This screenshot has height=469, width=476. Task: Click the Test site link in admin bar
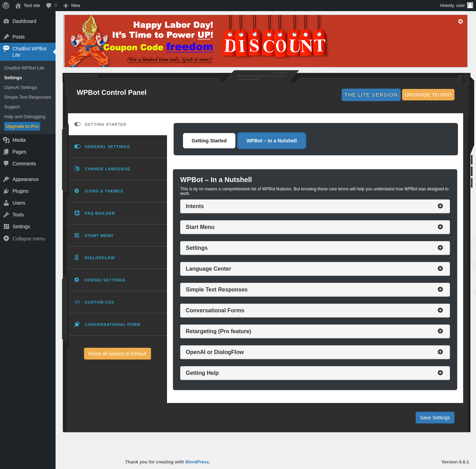pos(32,6)
